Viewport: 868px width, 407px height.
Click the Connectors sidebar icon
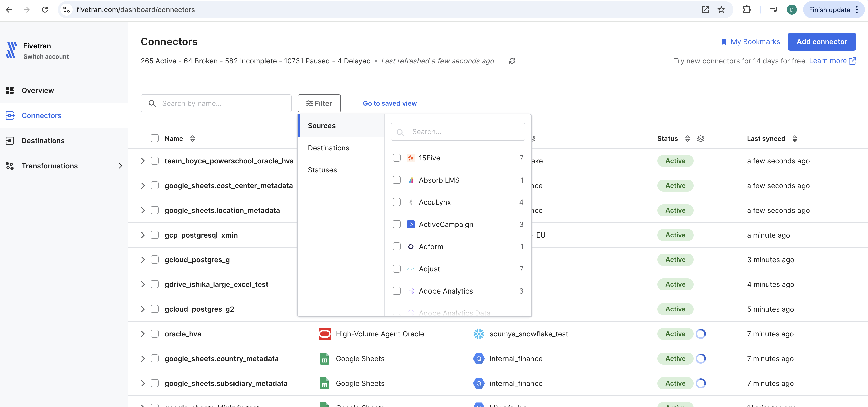[x=10, y=116]
